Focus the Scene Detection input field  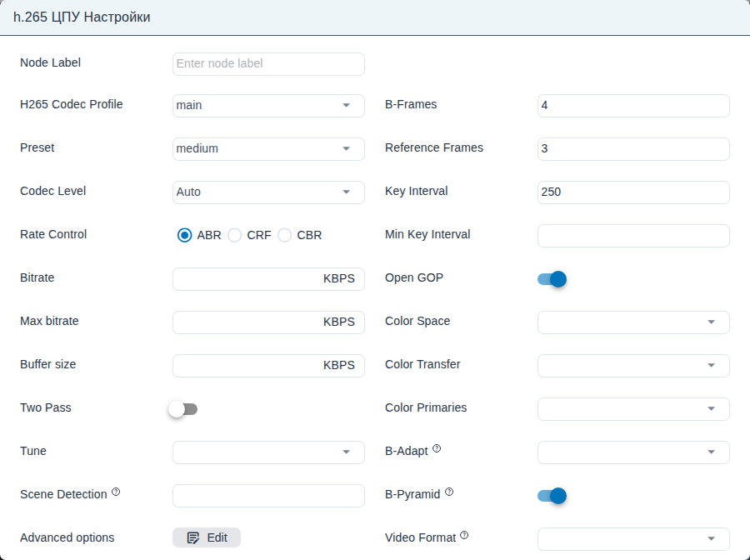(x=268, y=496)
